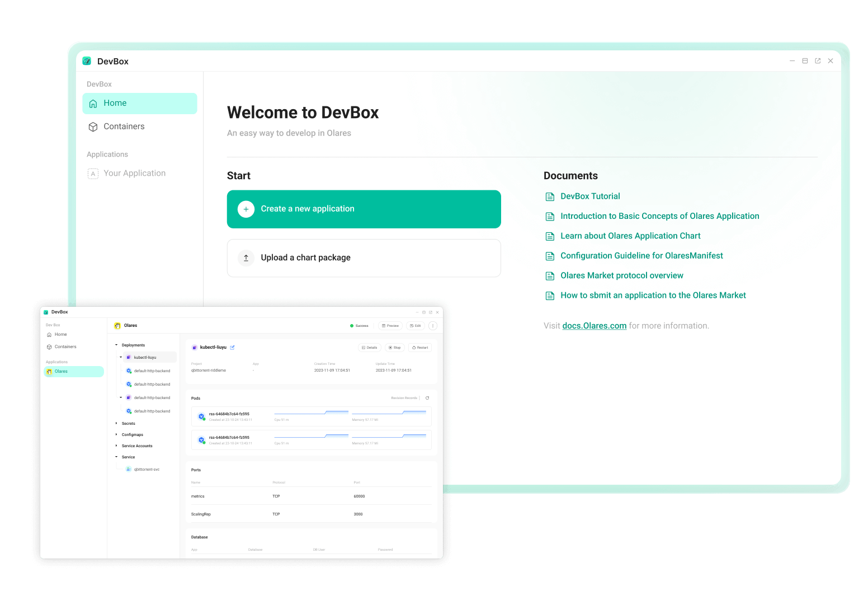The height and width of the screenshot is (600, 868).
Task: Click the upload arrow icon for chart package
Action: click(x=246, y=257)
